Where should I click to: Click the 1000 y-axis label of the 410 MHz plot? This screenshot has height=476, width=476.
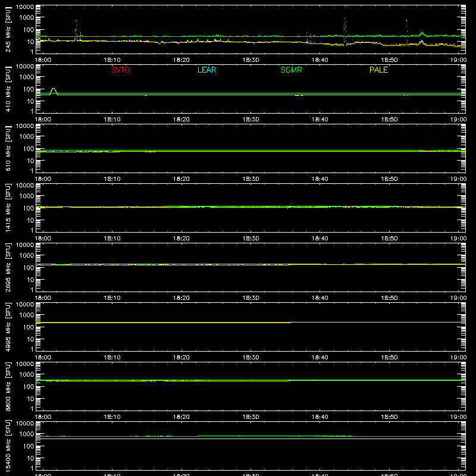[27, 77]
